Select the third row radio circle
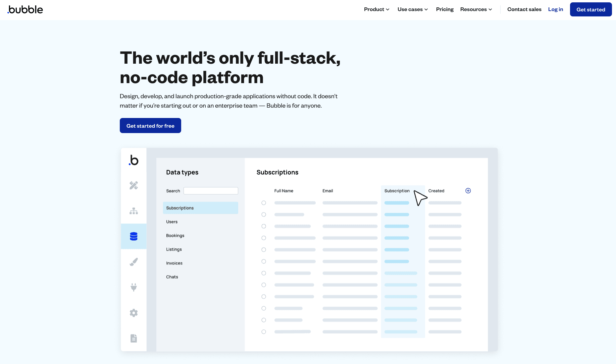 (x=264, y=226)
